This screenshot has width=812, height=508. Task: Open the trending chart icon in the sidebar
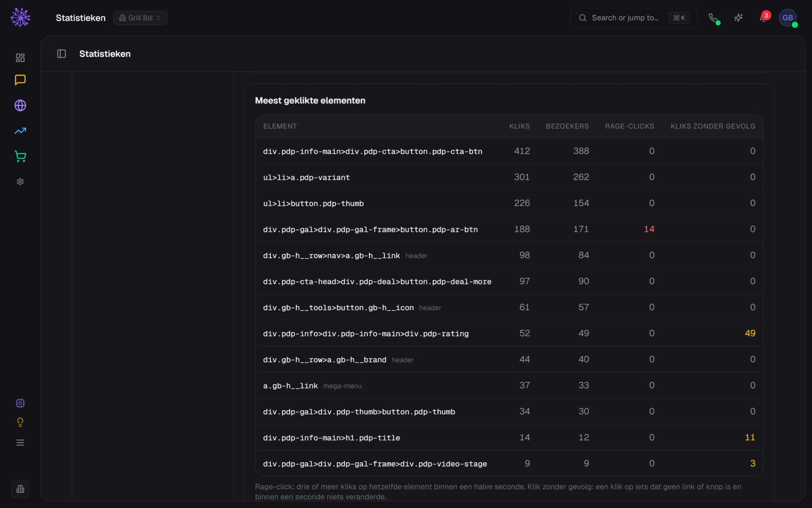(20, 131)
